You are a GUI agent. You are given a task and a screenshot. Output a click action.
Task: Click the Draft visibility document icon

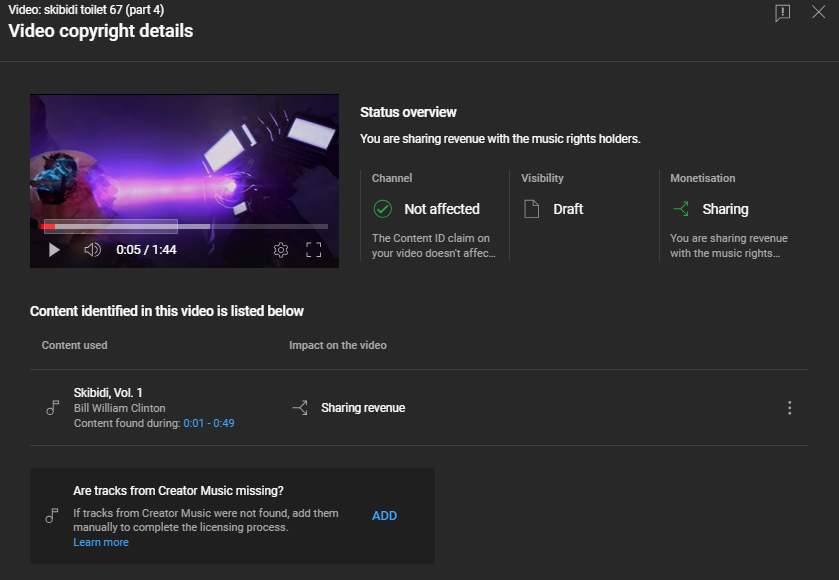pyautogui.click(x=532, y=209)
